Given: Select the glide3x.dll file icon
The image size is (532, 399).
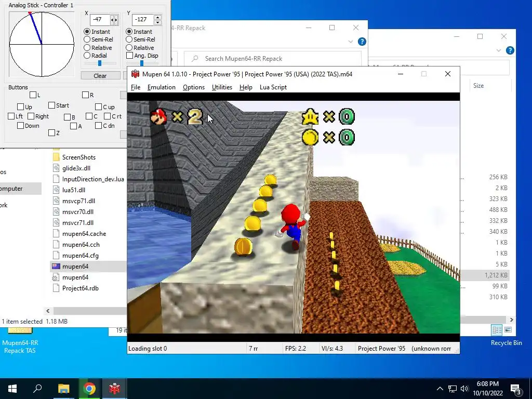Looking at the screenshot, I should point(56,168).
